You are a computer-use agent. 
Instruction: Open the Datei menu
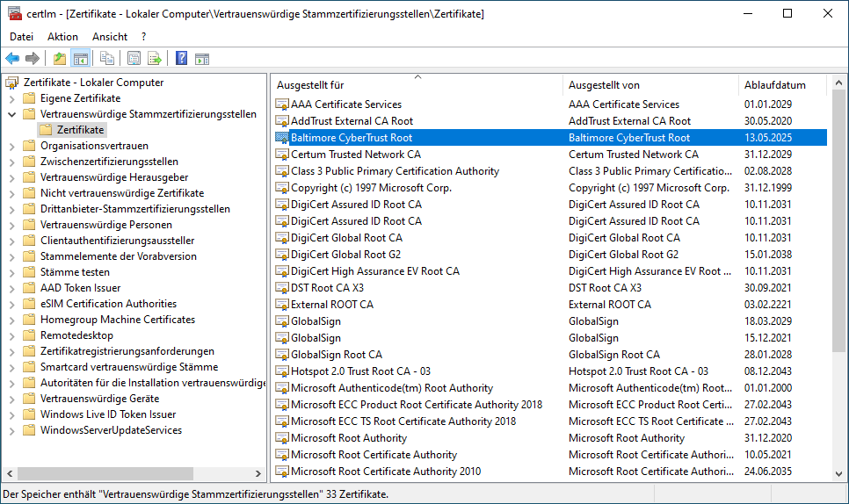tap(22, 37)
